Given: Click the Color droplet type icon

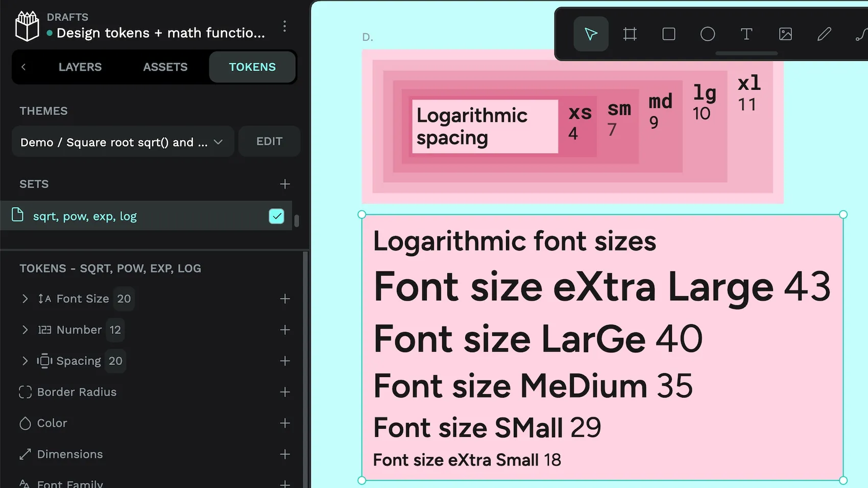Looking at the screenshot, I should 25,423.
